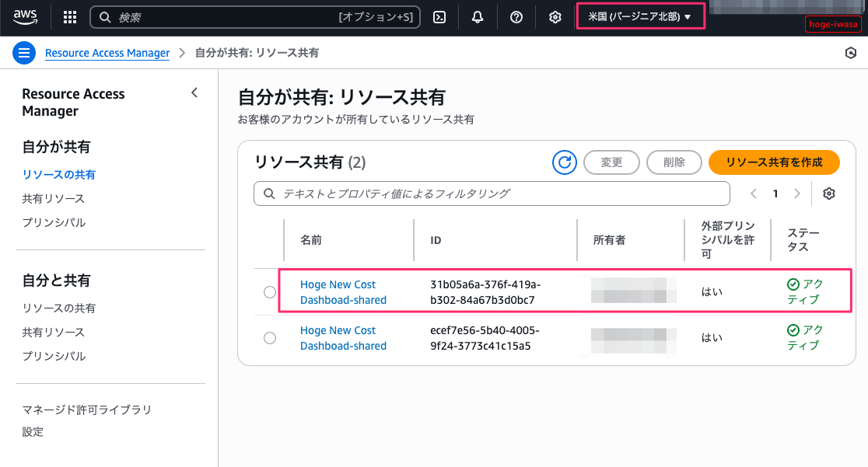The image size is (868, 467).
Task: Open the AWS home logo
Action: [x=26, y=17]
